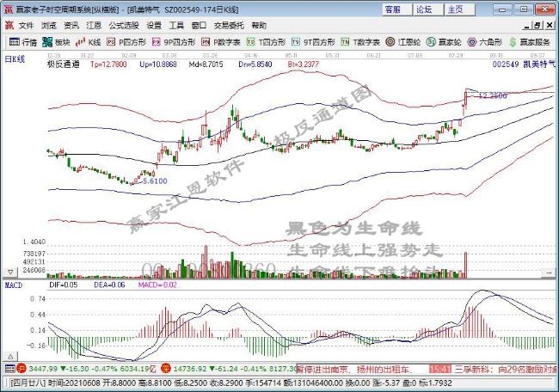
Task: Open the 文件 menu
Action: [26, 26]
